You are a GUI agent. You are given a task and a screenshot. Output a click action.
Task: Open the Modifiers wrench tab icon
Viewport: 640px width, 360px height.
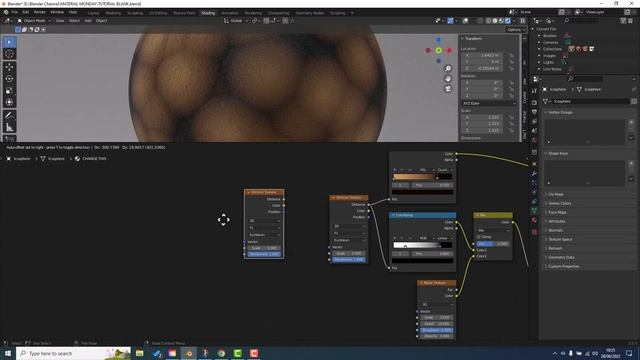(534, 173)
